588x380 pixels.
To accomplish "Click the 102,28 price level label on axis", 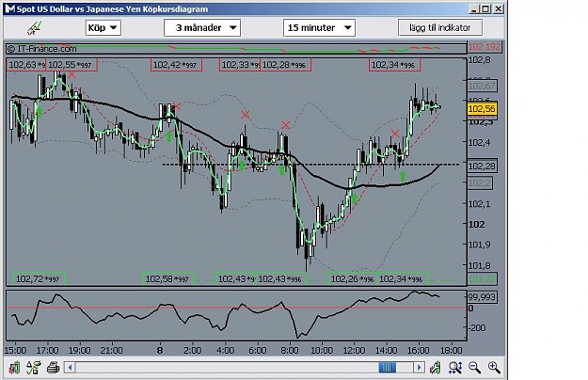I will point(483,166).
